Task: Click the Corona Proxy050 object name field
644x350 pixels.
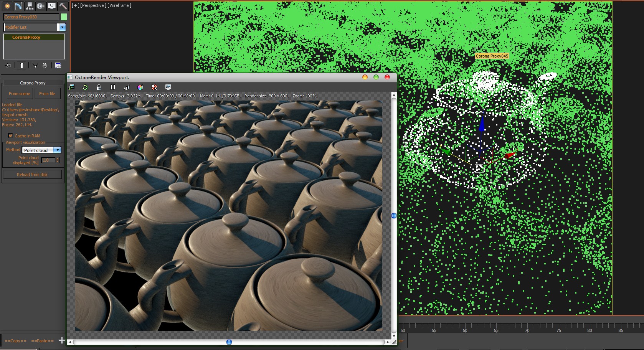Action: (31, 17)
